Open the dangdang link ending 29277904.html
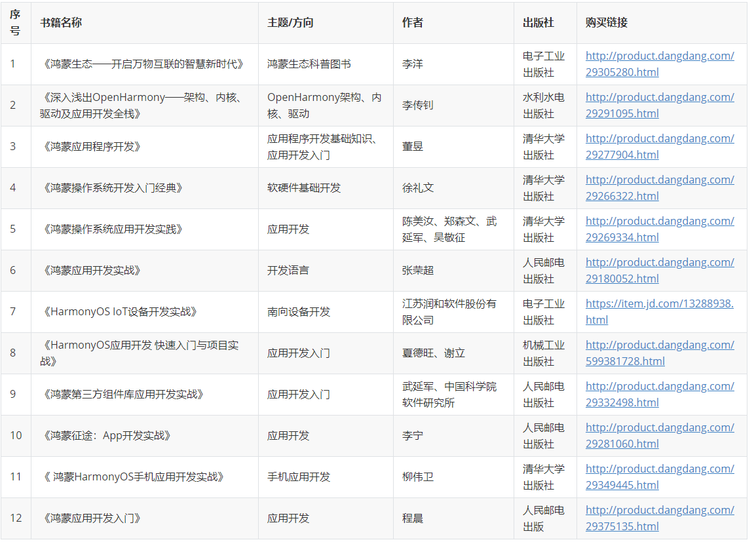Screen dimensions: 756x544 tap(660, 147)
